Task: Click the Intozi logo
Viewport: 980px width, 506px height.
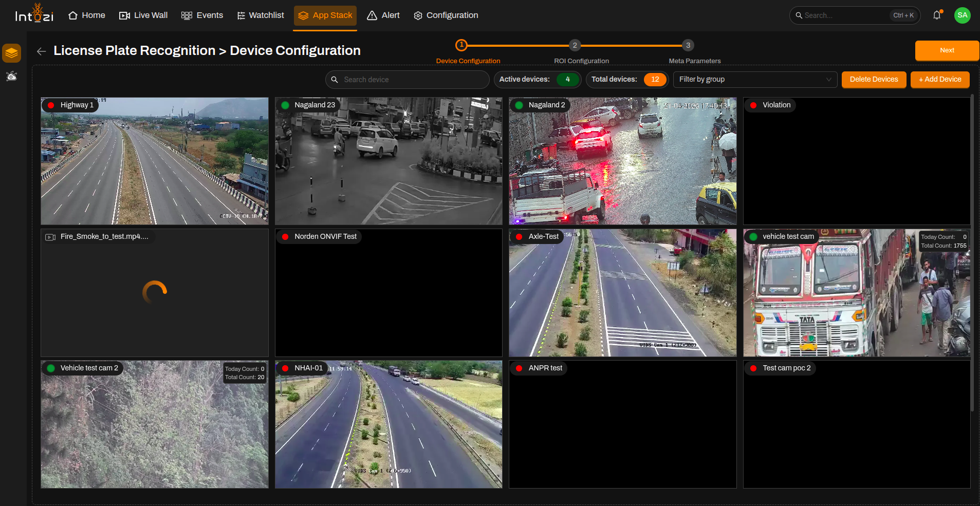Action: (x=34, y=14)
